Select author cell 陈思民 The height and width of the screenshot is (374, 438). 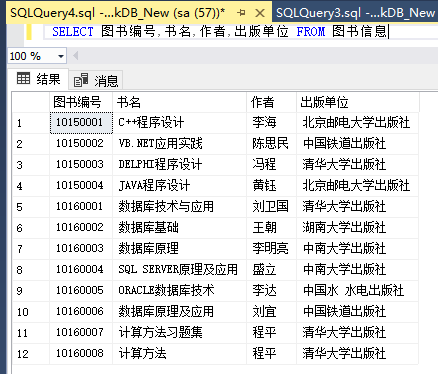[272, 144]
